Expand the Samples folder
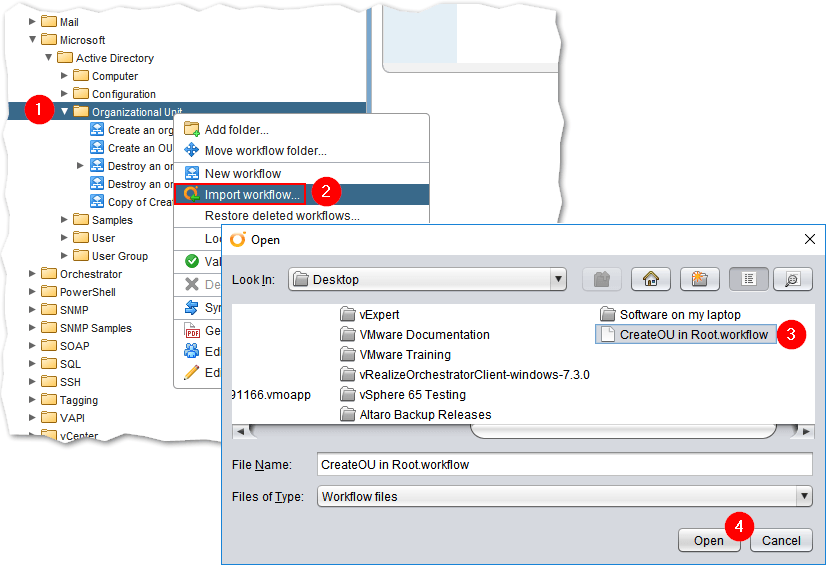Screen dimensions: 831x570 [65, 219]
